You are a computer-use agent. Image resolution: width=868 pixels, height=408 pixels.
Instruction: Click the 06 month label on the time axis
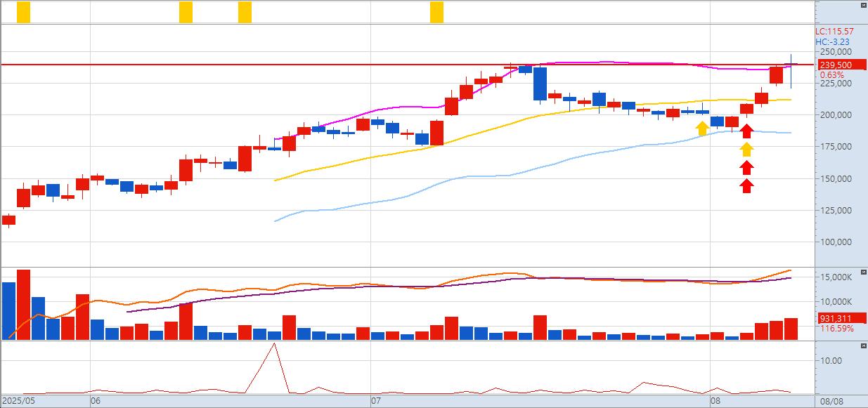96,401
